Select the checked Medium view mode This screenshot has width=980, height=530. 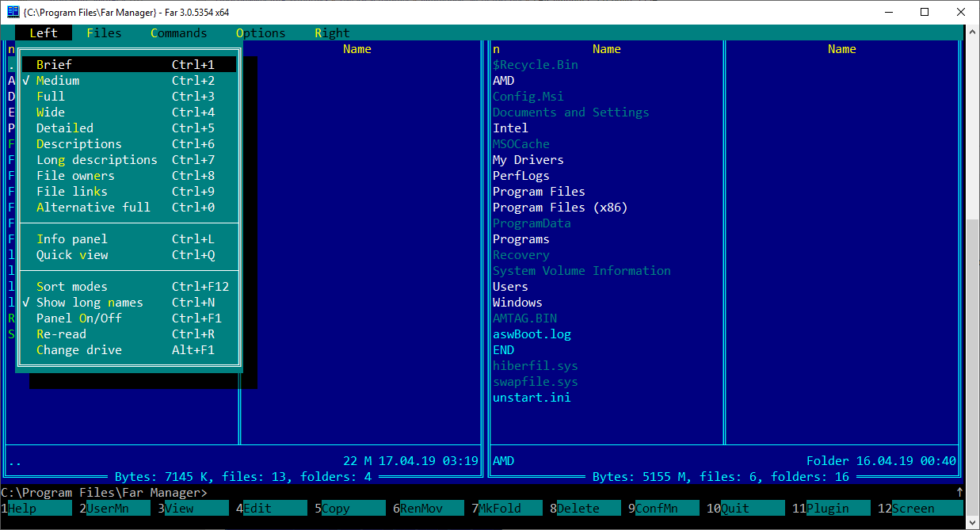point(129,81)
